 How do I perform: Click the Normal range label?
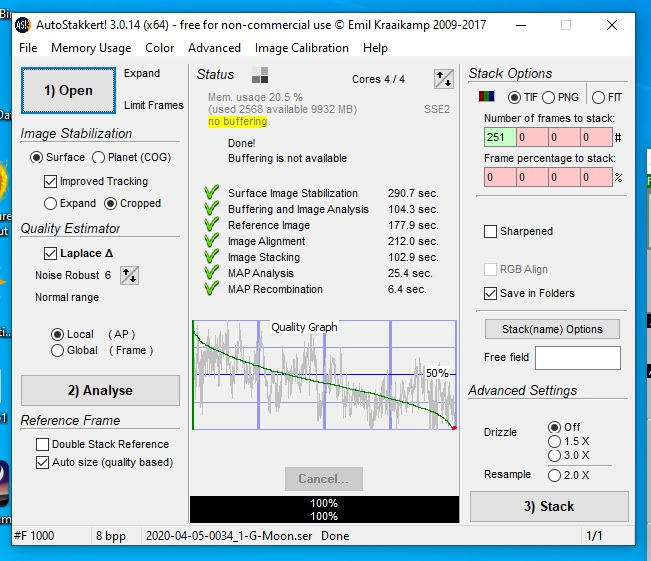[67, 297]
